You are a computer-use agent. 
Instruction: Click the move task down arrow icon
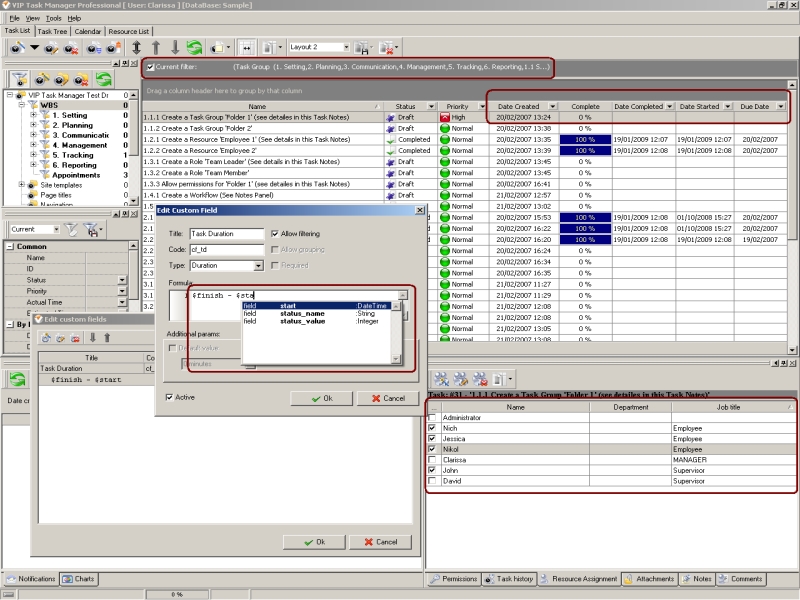coord(174,47)
